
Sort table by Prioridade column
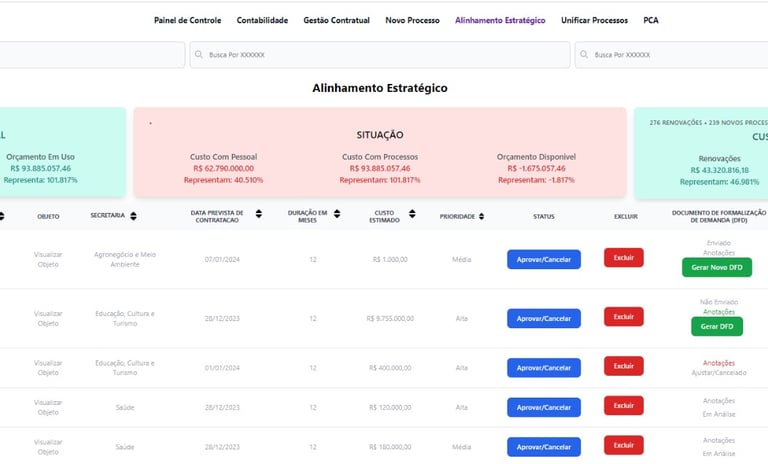click(482, 216)
